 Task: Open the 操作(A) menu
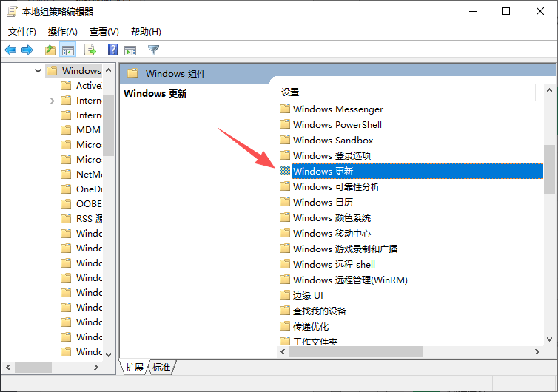click(63, 32)
